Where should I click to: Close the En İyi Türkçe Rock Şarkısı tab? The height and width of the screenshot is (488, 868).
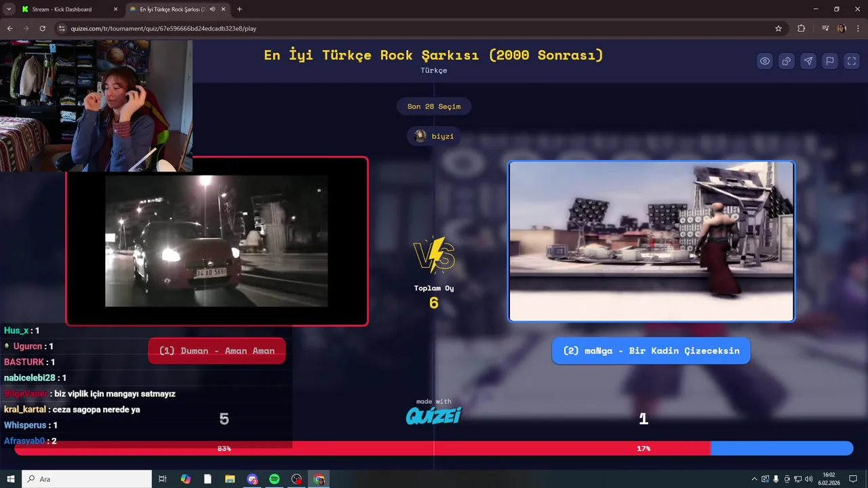[223, 9]
